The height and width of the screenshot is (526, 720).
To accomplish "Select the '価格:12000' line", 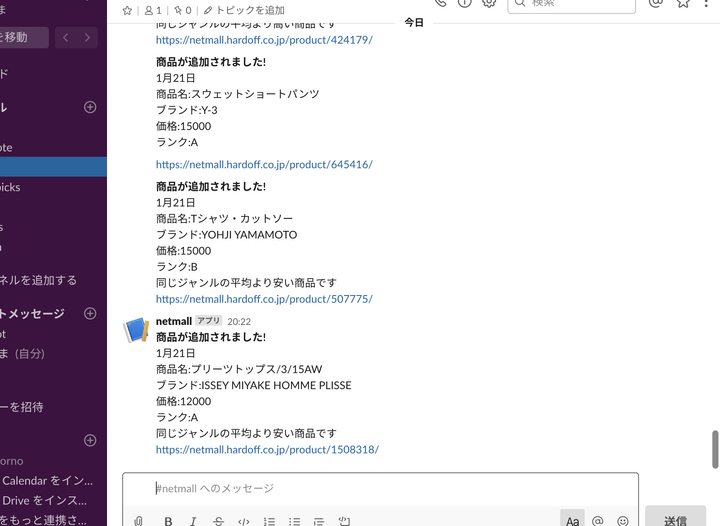I will 183,401.
